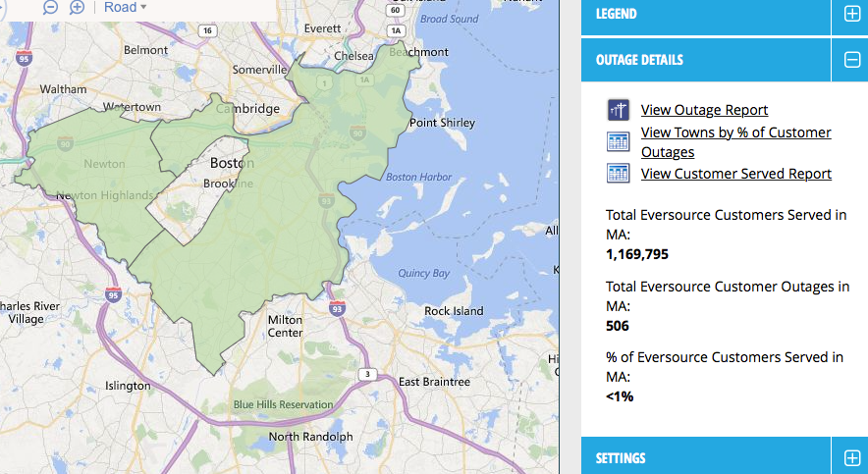Screen dimensions: 868x474
Task: Open the View Outage Report link
Action: pyautogui.click(x=704, y=110)
